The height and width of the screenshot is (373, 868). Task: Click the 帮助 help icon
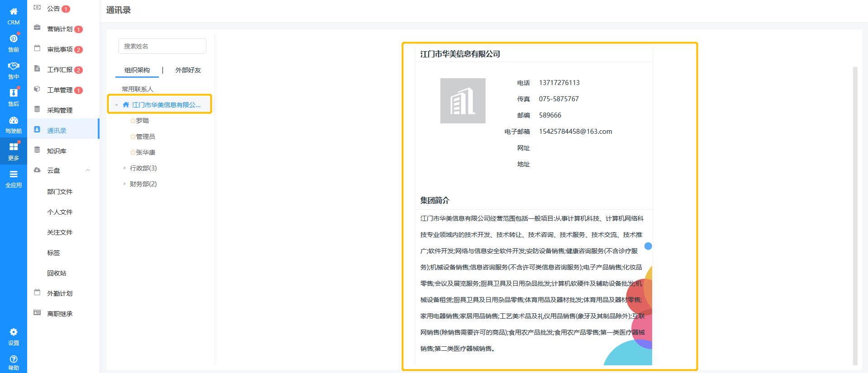[x=14, y=359]
